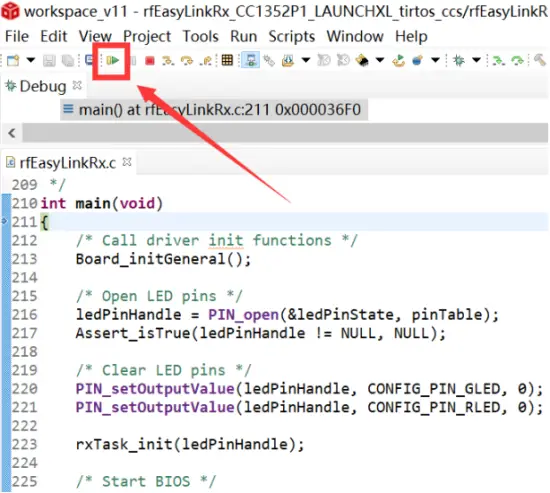This screenshot has height=493, width=550.
Task: Open the dropdown beside Debug bug icon
Action: coord(476,60)
